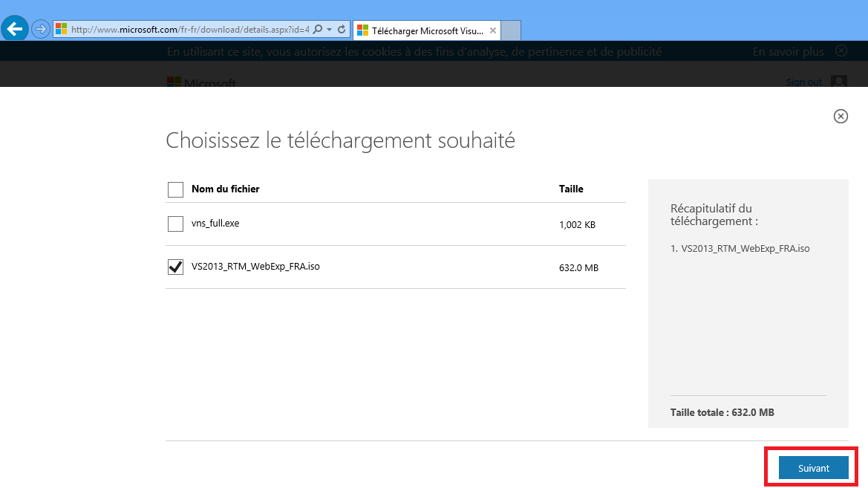Image resolution: width=868 pixels, height=488 pixels.
Task: Uncheck the VS2013_RTM_WebExp_FRA.iso checkbox
Action: click(x=175, y=267)
